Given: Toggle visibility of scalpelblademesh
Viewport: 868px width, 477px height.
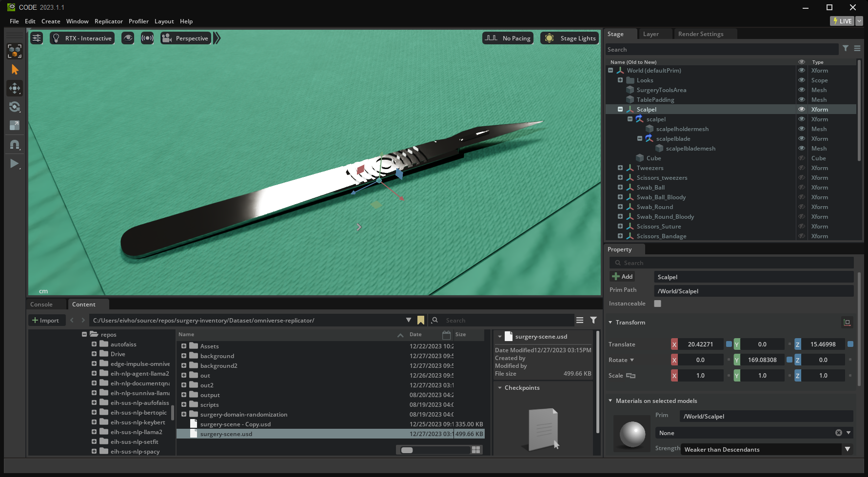Looking at the screenshot, I should point(801,148).
